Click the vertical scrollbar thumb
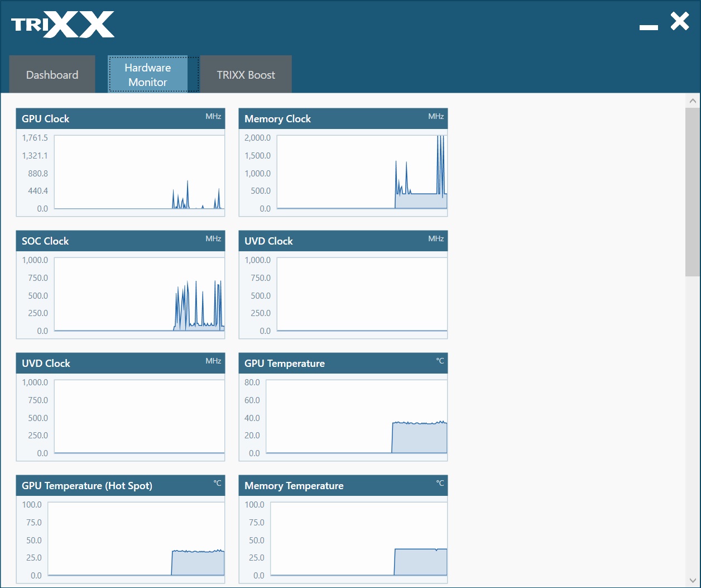The height and width of the screenshot is (588, 701). pyautogui.click(x=693, y=192)
